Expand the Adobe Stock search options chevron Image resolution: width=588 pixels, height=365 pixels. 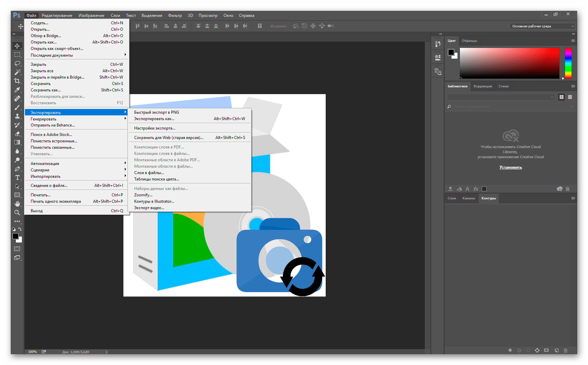571,107
